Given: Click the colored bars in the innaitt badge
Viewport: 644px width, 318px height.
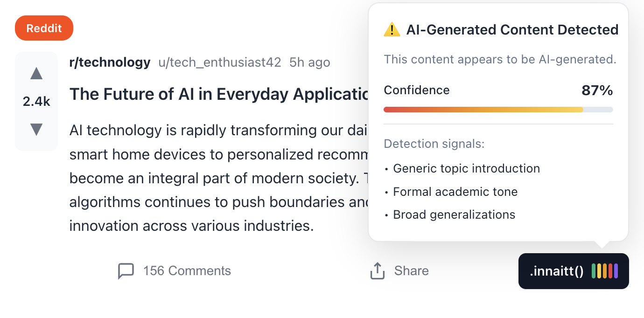Looking at the screenshot, I should point(604,271).
